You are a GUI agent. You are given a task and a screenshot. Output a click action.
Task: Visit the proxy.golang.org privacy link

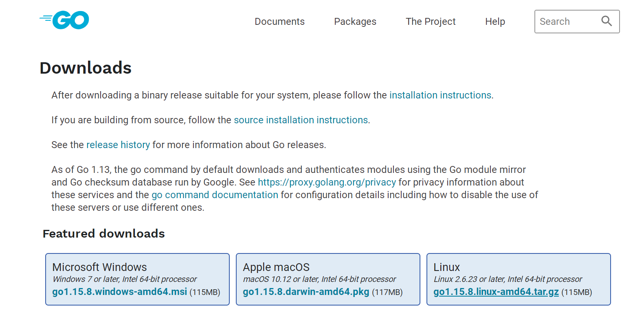click(x=327, y=182)
